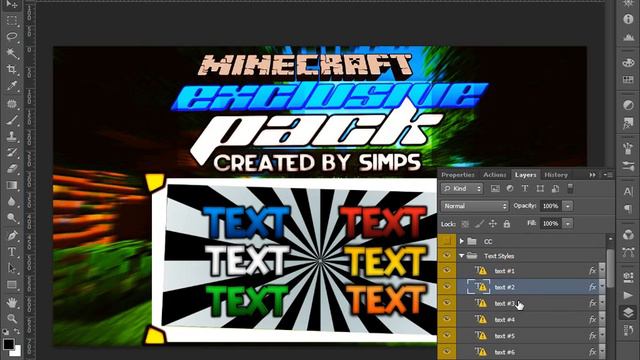Filter layers by type layers icon

525,189
